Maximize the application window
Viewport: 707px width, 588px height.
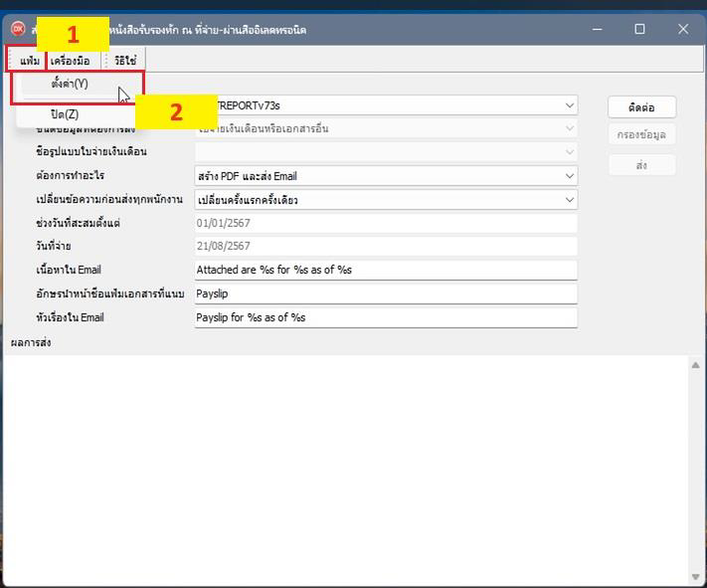(639, 29)
